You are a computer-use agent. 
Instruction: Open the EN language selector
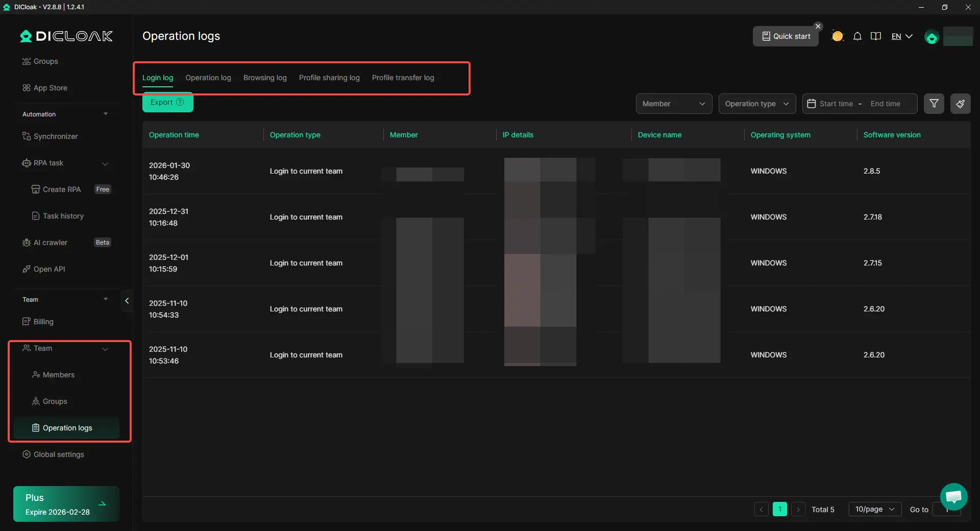(901, 36)
